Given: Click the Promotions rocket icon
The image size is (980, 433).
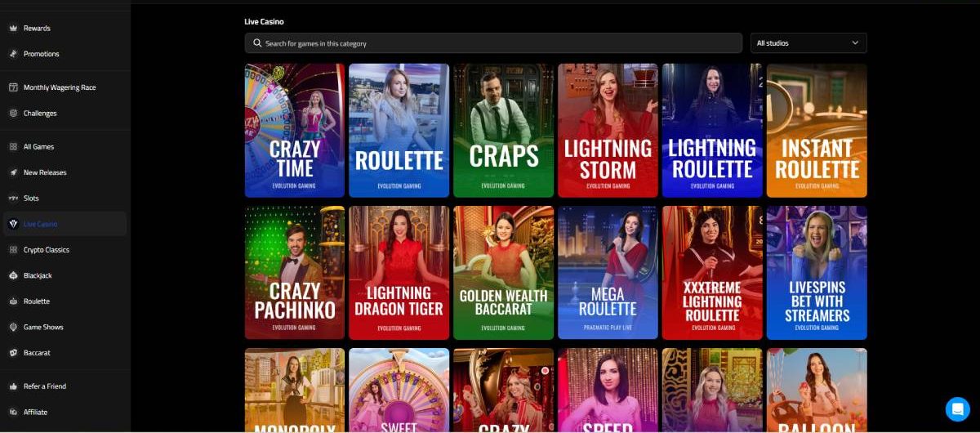Looking at the screenshot, I should 13,54.
